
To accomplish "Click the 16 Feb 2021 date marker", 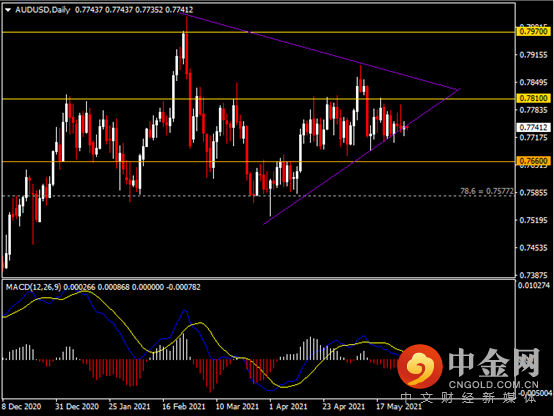I will coord(184,406).
